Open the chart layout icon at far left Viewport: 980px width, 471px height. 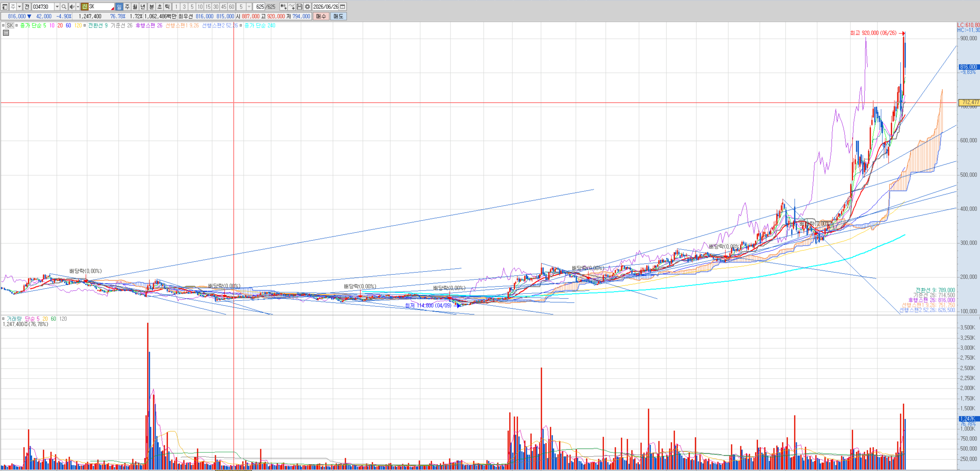click(x=4, y=7)
